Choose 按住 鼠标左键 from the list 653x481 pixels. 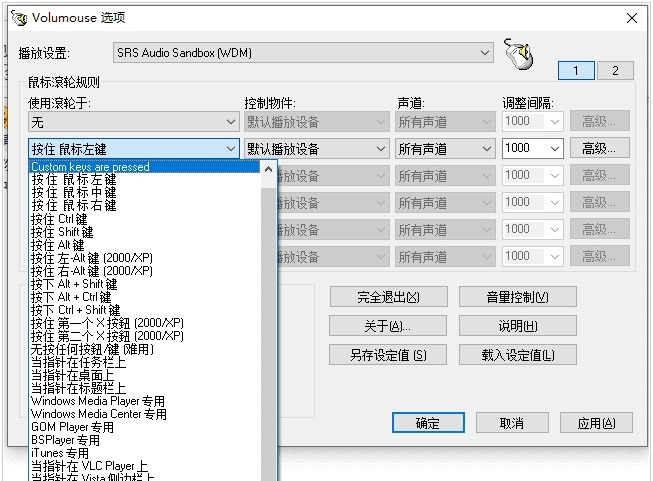click(x=145, y=179)
